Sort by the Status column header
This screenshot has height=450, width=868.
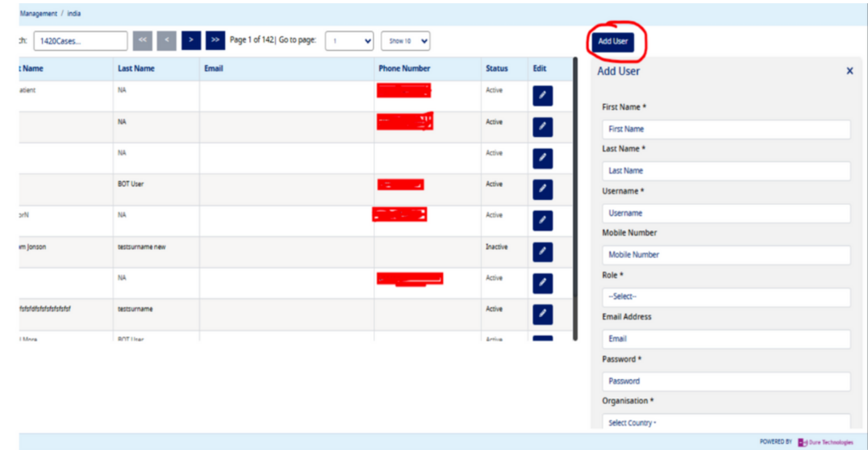click(496, 69)
